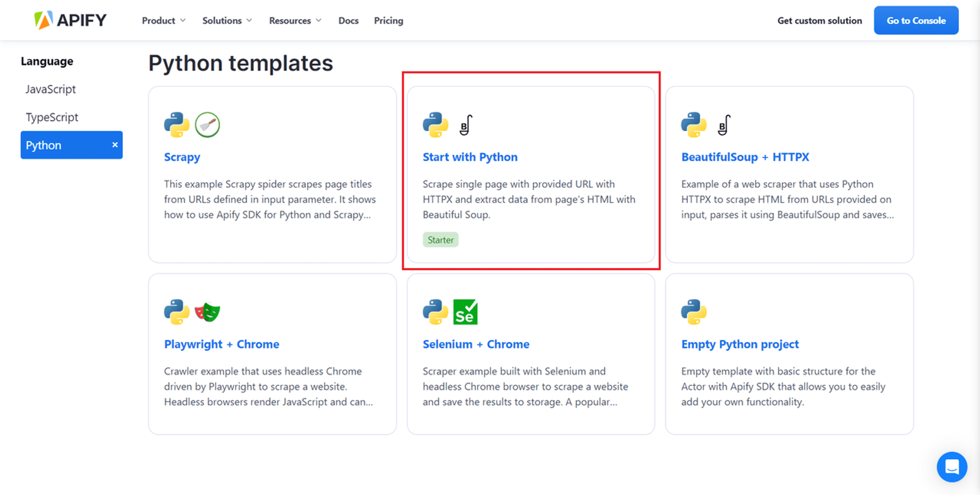Viewport: 980px width, 495px height.
Task: Click BeautifulSoup icon in BeautifulSoup + HTTPX card
Action: click(724, 125)
